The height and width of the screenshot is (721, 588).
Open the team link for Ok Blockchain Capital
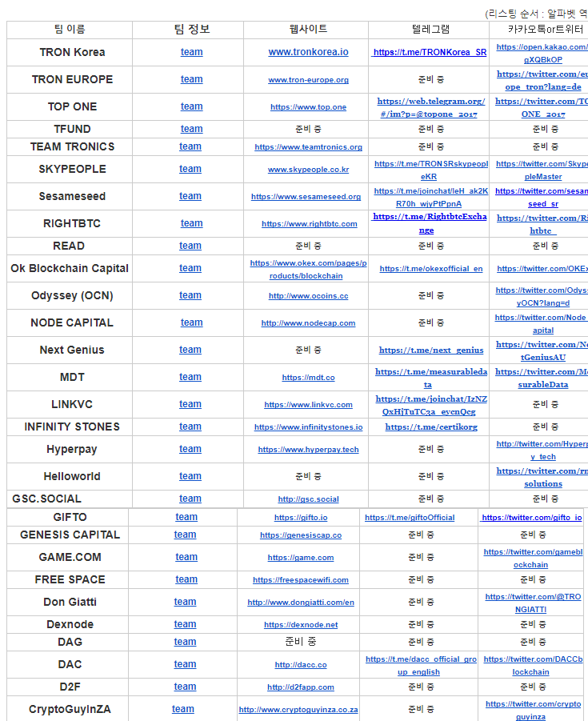[x=190, y=268]
